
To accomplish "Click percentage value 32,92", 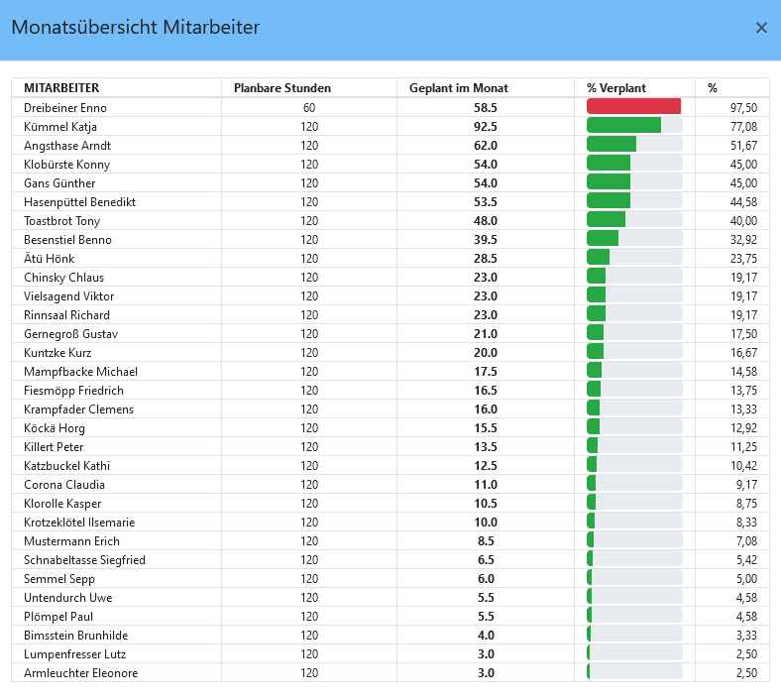I will (743, 240).
